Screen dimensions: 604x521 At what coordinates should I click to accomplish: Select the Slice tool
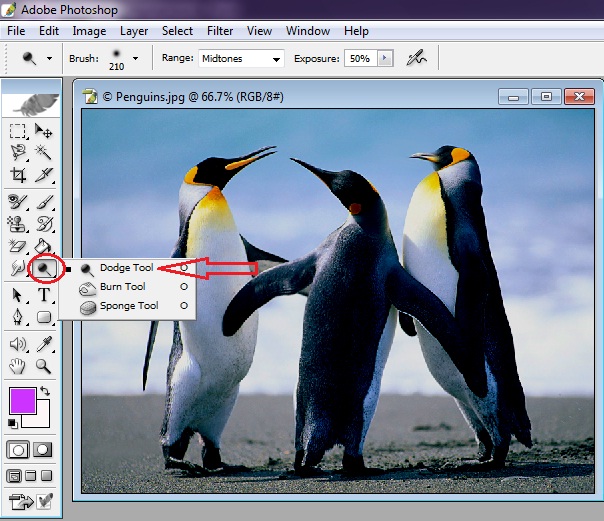44,174
